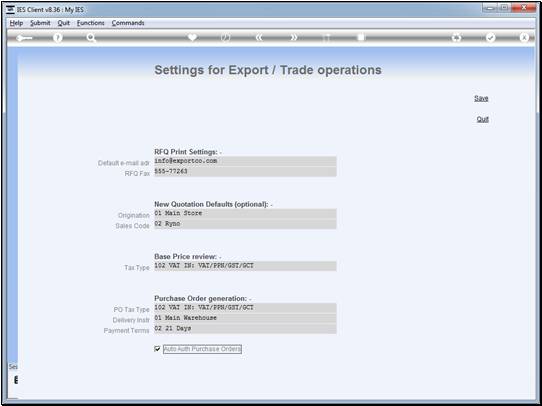
Task: Select the Origination field showing Main Store
Action: [x=245, y=214]
